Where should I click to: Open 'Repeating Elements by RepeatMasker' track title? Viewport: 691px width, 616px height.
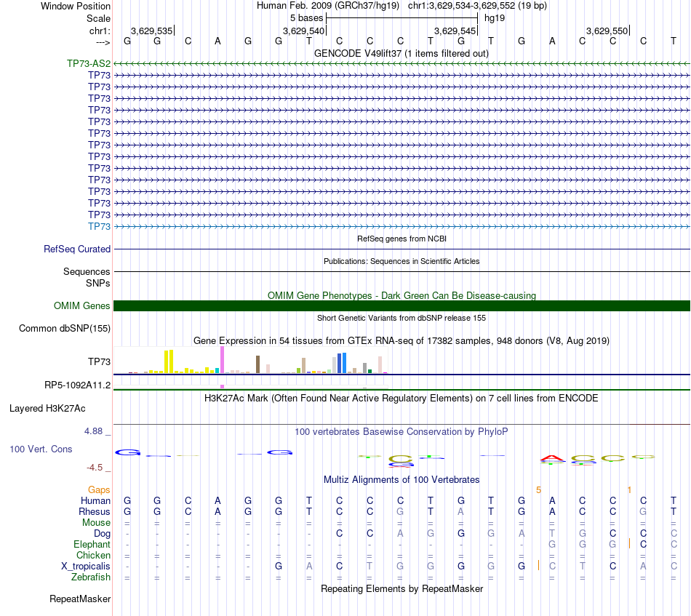(x=402, y=589)
